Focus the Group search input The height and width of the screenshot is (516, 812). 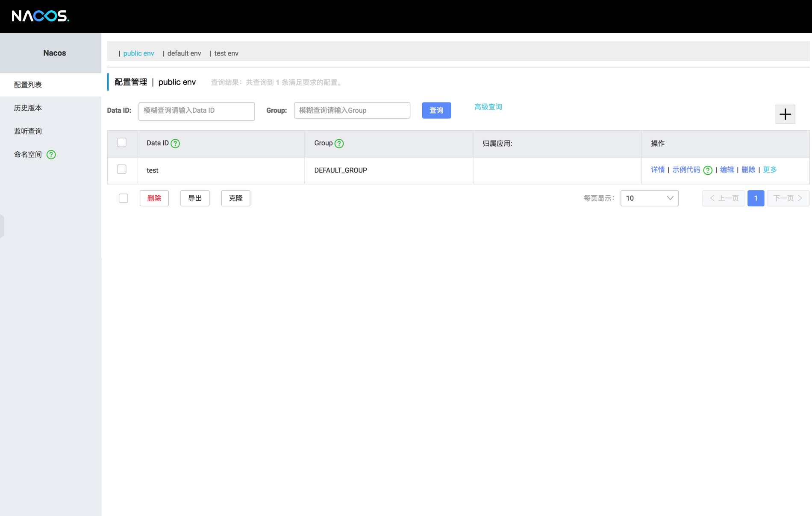click(x=352, y=110)
